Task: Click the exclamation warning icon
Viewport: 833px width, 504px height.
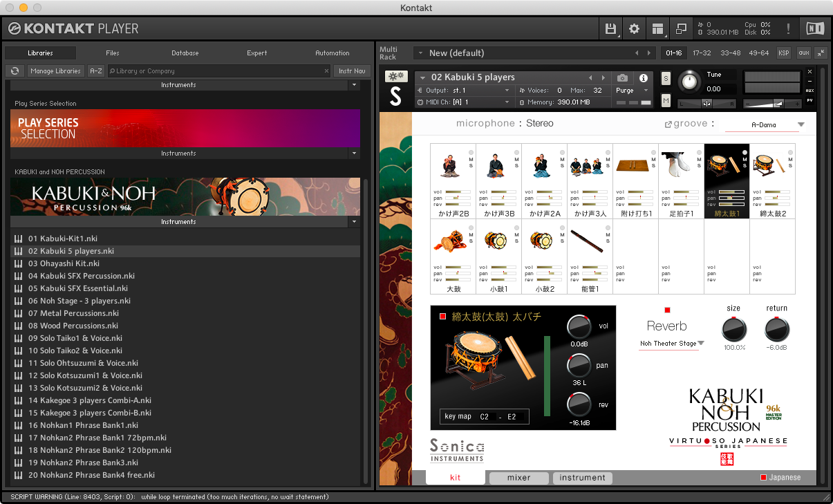Action: [x=788, y=29]
